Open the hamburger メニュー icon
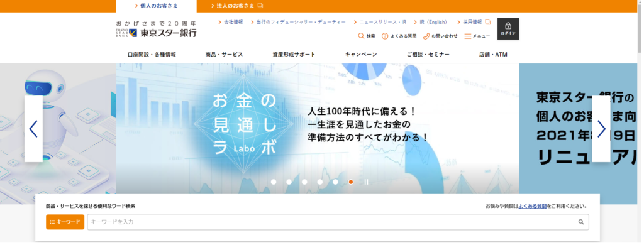The height and width of the screenshot is (245, 644). [467, 36]
